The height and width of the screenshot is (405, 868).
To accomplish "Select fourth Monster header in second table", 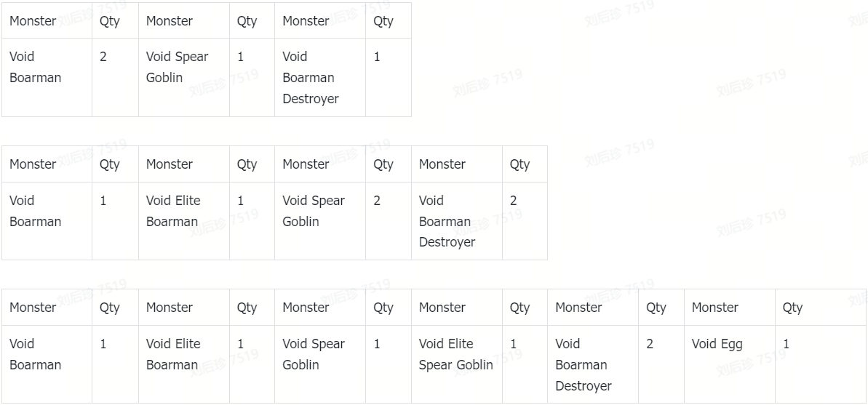I will pyautogui.click(x=457, y=164).
